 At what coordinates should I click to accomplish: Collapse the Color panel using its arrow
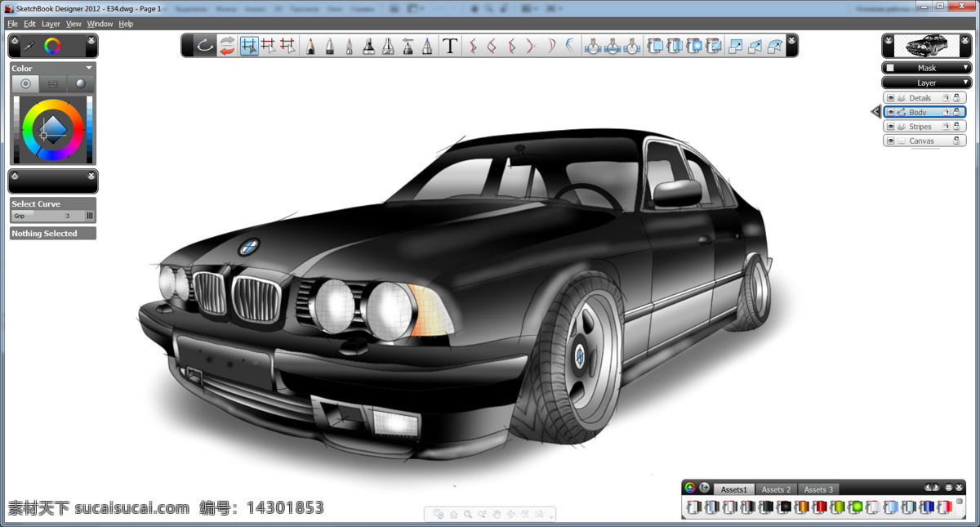(x=89, y=68)
